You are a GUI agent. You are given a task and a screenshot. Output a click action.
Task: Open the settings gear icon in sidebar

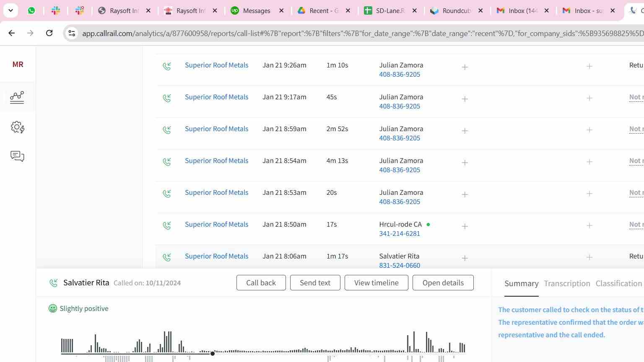(x=17, y=127)
